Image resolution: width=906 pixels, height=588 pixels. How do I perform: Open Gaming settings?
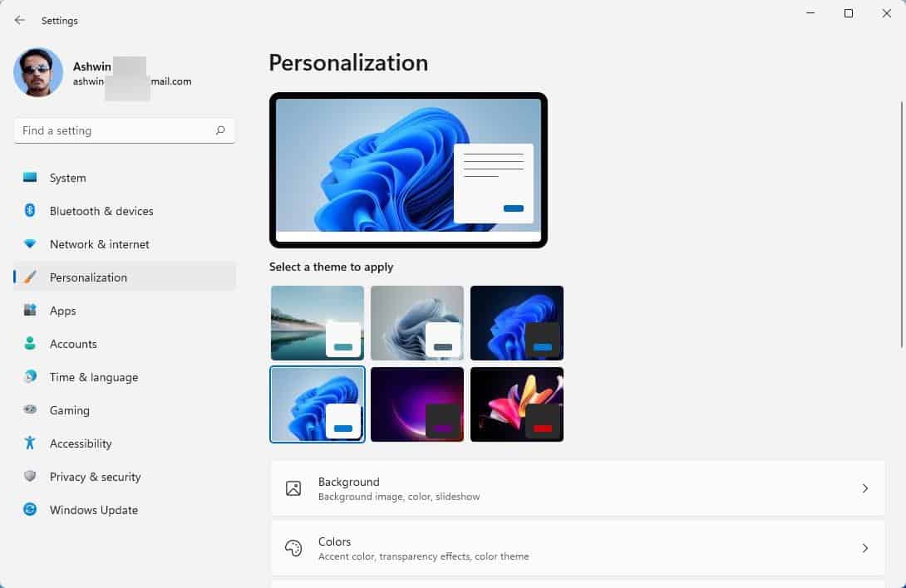69,409
